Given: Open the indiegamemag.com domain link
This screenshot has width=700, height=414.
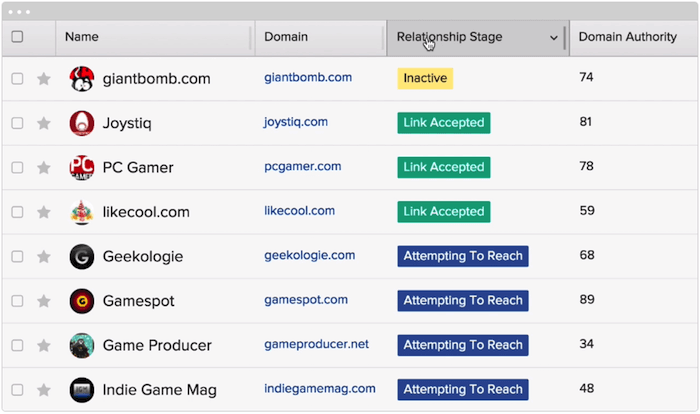Looking at the screenshot, I should click(320, 389).
